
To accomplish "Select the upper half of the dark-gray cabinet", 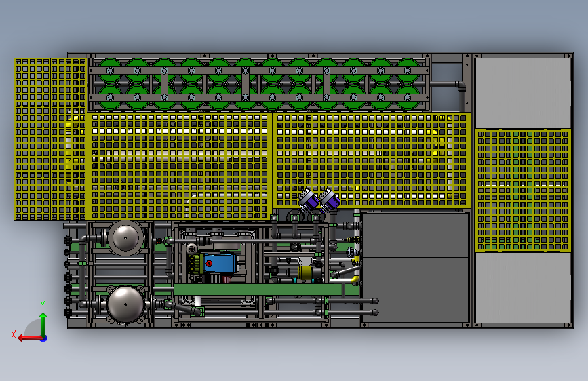I will [415, 235].
